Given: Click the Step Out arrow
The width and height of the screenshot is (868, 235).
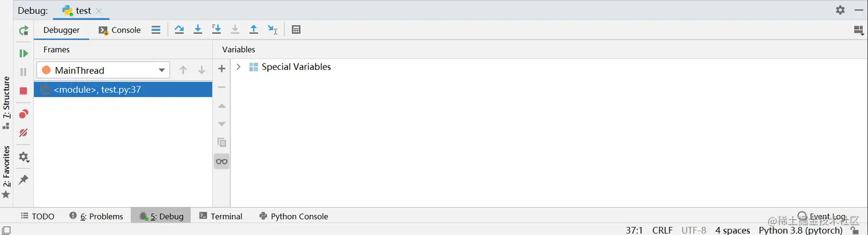Looking at the screenshot, I should point(254,30).
